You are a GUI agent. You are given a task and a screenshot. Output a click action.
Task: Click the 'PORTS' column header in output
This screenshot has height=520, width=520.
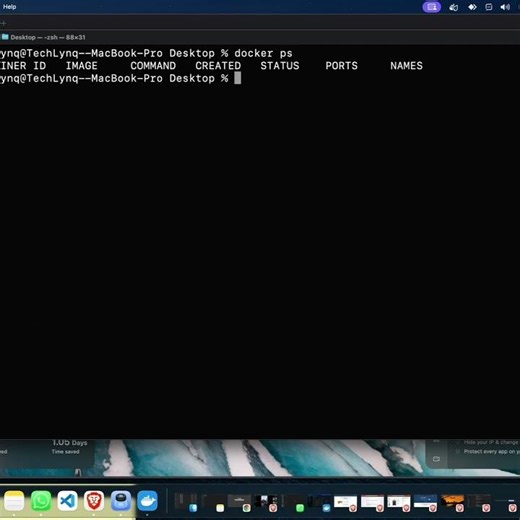tap(341, 66)
